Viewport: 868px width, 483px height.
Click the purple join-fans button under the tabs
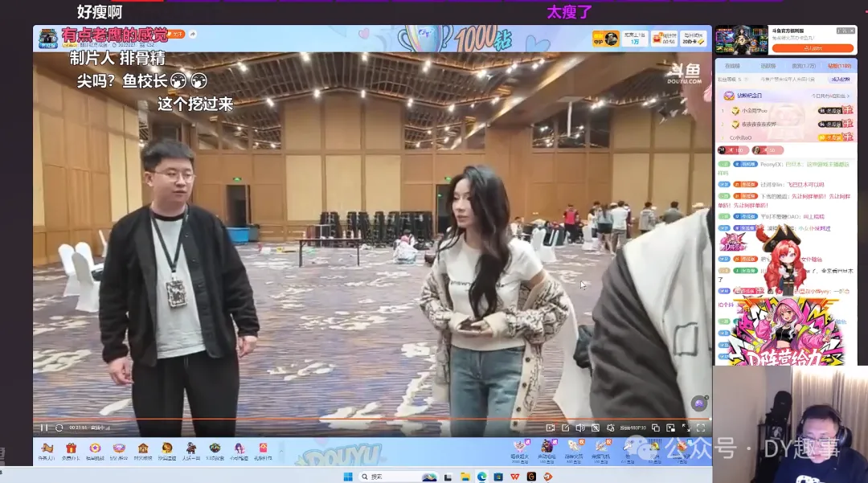pos(841,80)
